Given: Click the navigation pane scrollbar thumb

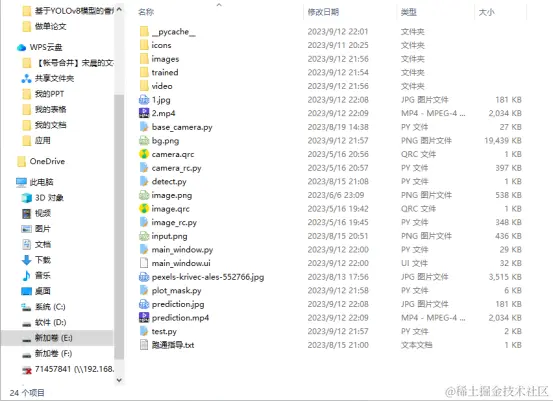Looking at the screenshot, I should tap(119, 226).
